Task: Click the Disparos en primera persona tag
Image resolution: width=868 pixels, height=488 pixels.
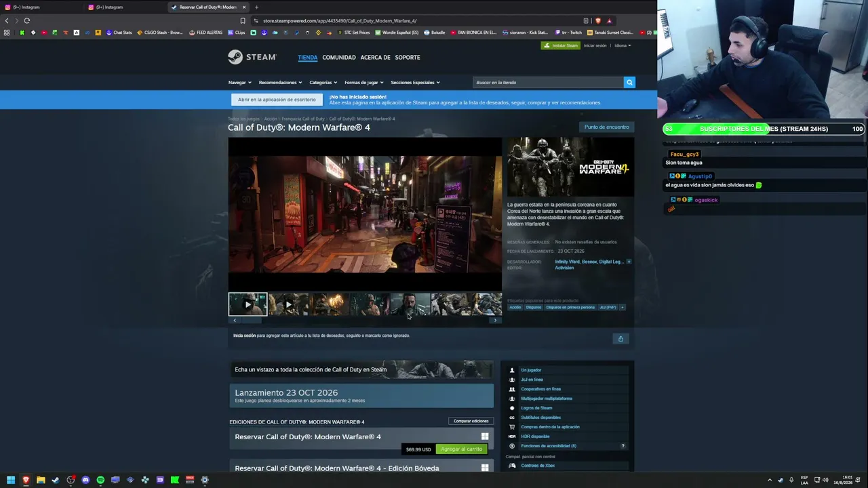Action: 570,307
